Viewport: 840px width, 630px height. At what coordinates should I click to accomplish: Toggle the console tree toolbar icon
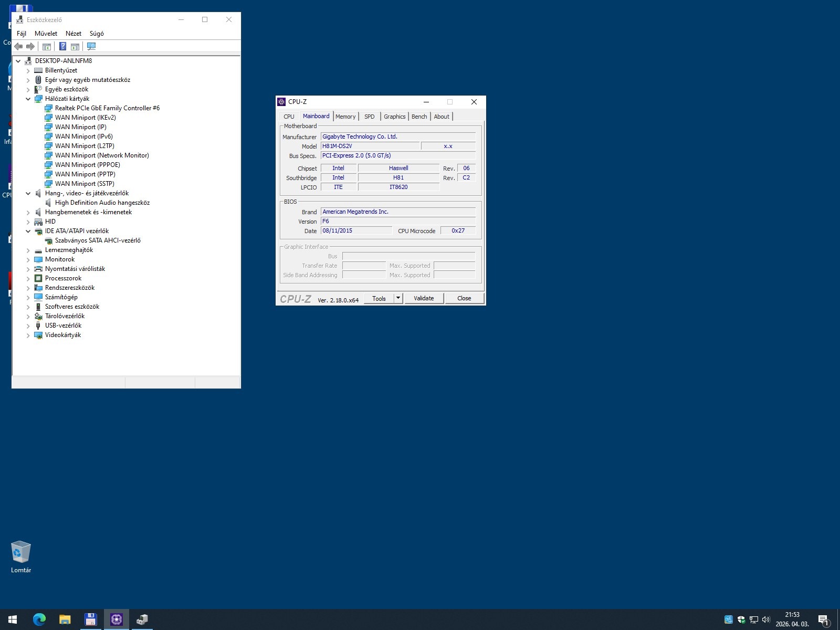(x=46, y=47)
